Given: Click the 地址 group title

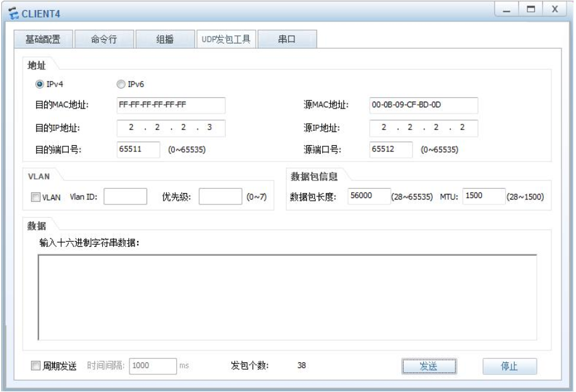Looking at the screenshot, I should [37, 66].
